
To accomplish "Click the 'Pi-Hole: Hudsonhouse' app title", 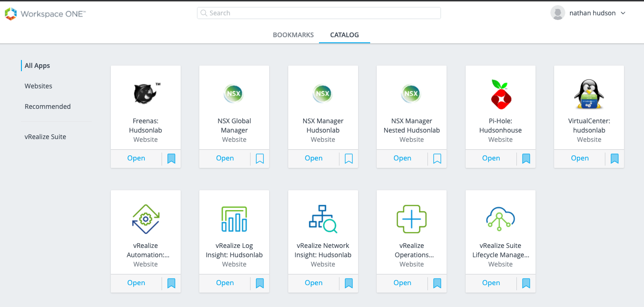I will [x=501, y=126].
